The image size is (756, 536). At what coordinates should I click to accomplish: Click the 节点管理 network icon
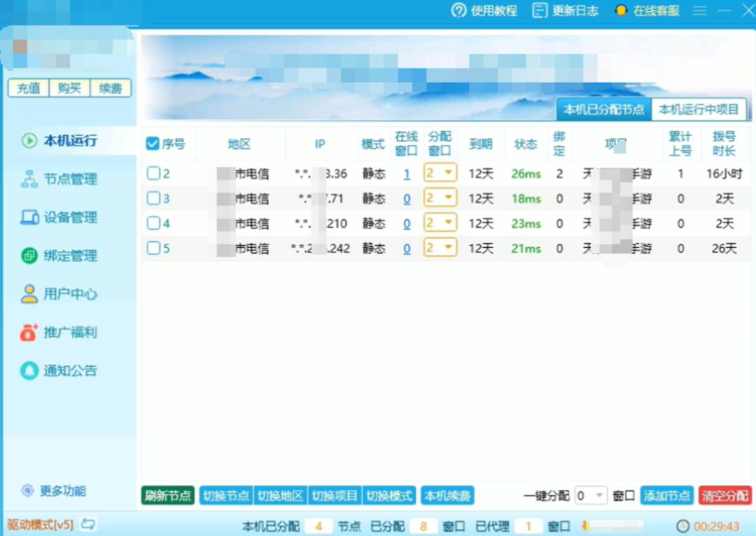tap(29, 179)
